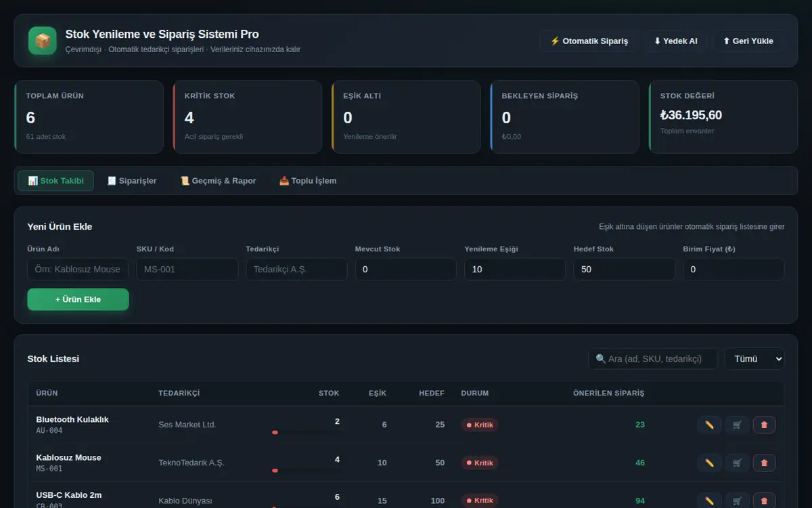The image size is (812, 508).
Task: Click the Stok Değeri ₺36.195,60 card
Action: click(723, 117)
